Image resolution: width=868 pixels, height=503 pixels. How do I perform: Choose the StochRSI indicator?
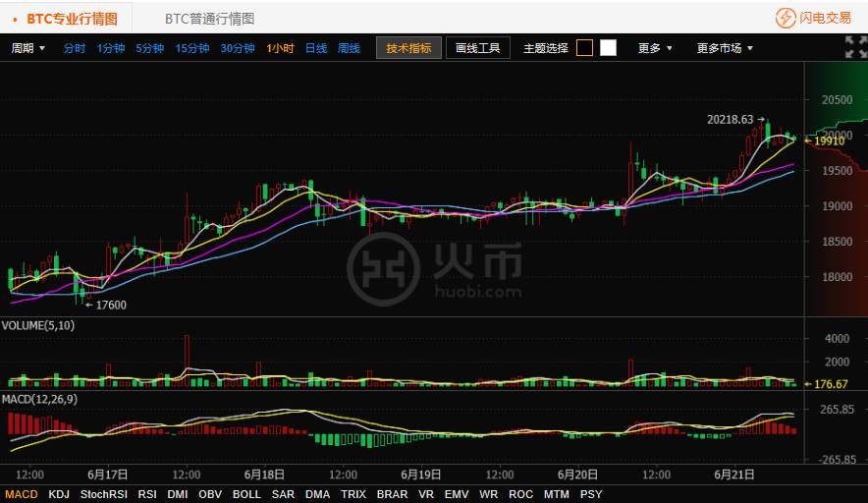(x=103, y=494)
